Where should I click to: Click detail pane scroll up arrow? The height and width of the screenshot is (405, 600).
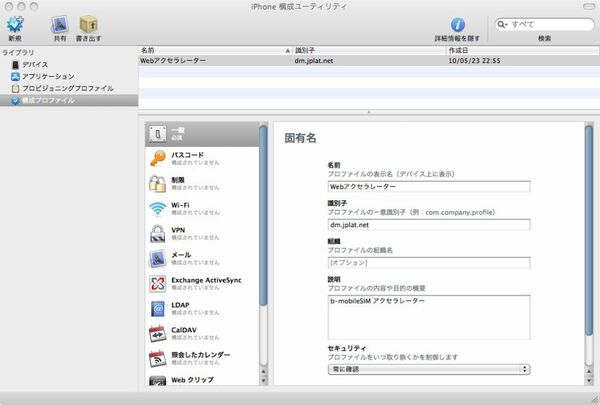[x=589, y=371]
